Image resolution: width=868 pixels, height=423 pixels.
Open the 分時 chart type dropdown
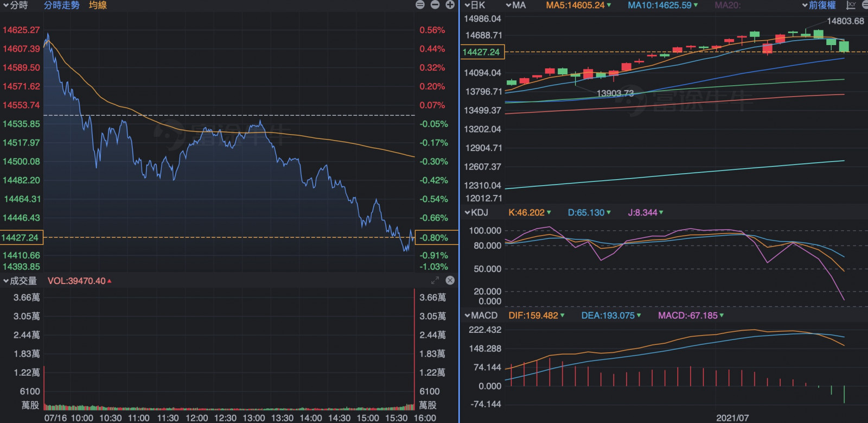point(15,5)
